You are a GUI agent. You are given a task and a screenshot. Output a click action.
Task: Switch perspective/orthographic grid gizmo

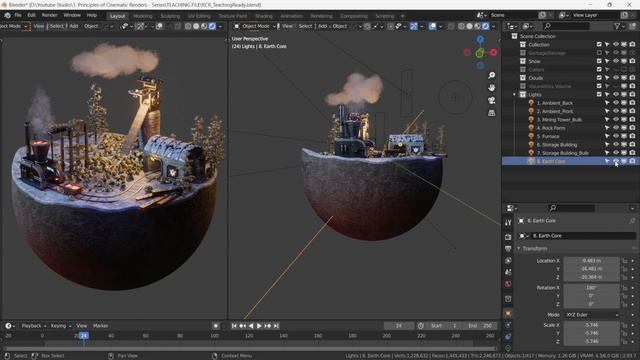491,113
